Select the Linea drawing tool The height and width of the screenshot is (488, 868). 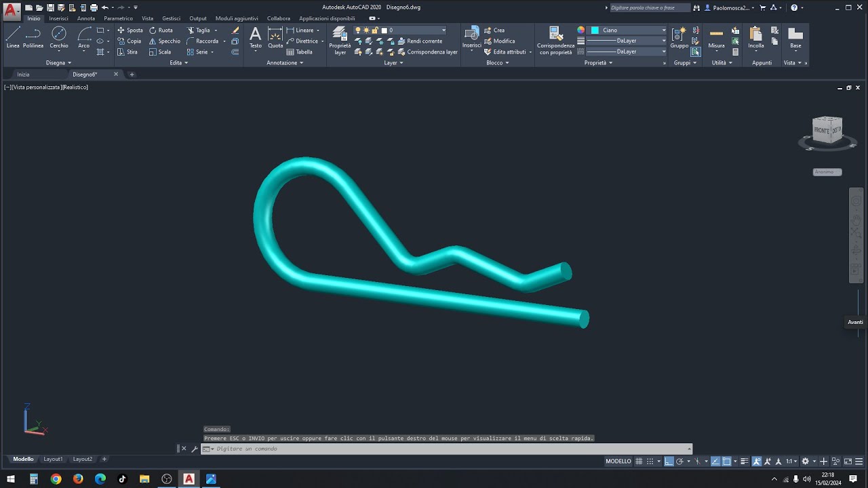13,38
